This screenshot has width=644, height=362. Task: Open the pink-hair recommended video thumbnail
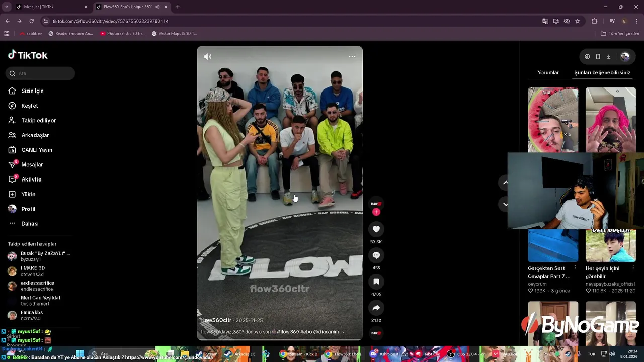610,120
